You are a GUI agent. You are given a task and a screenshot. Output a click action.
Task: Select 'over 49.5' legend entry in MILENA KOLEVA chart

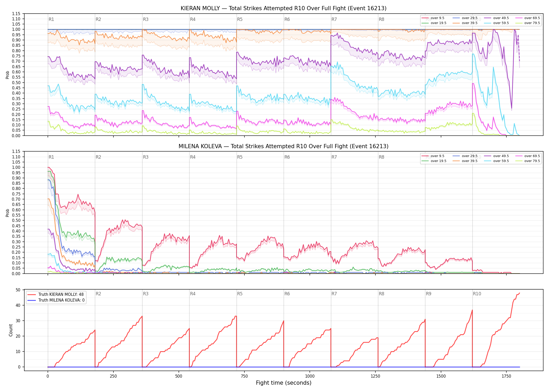click(496, 156)
